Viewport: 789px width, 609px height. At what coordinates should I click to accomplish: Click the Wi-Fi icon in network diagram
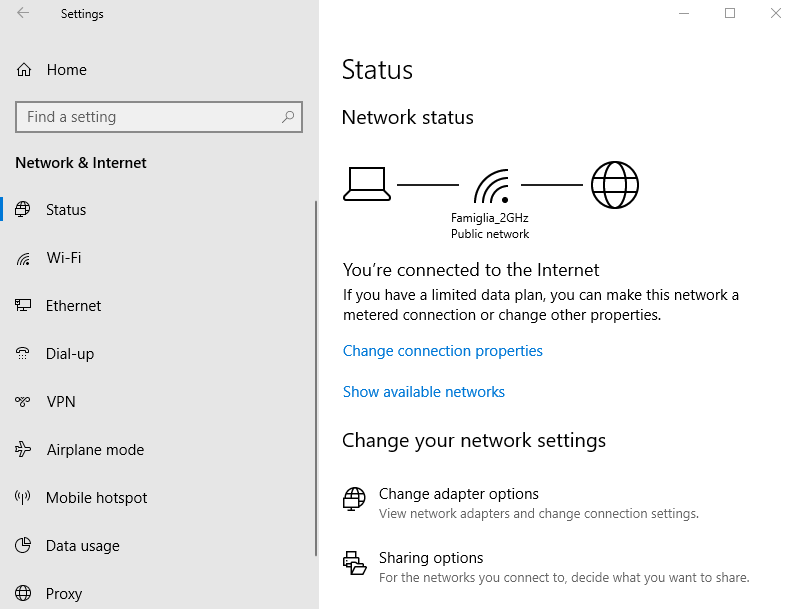coord(491,186)
